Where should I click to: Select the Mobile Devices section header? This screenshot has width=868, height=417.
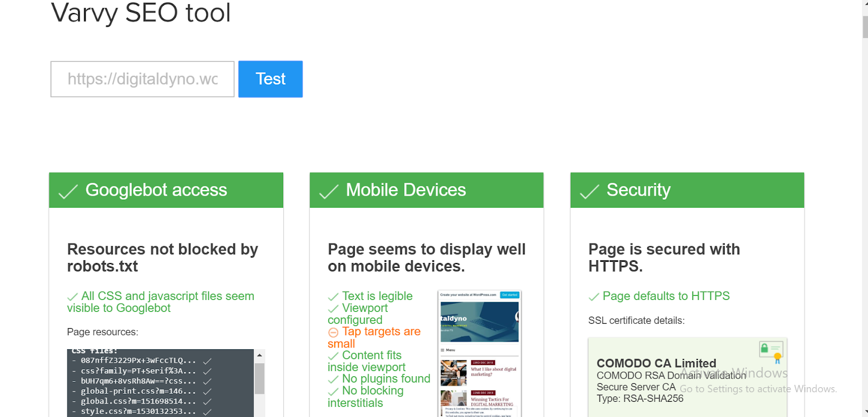coord(426,190)
